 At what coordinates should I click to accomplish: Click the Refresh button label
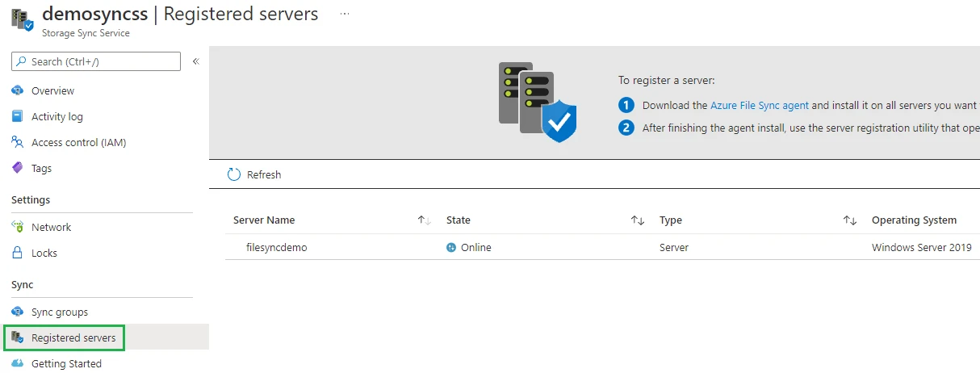(264, 175)
